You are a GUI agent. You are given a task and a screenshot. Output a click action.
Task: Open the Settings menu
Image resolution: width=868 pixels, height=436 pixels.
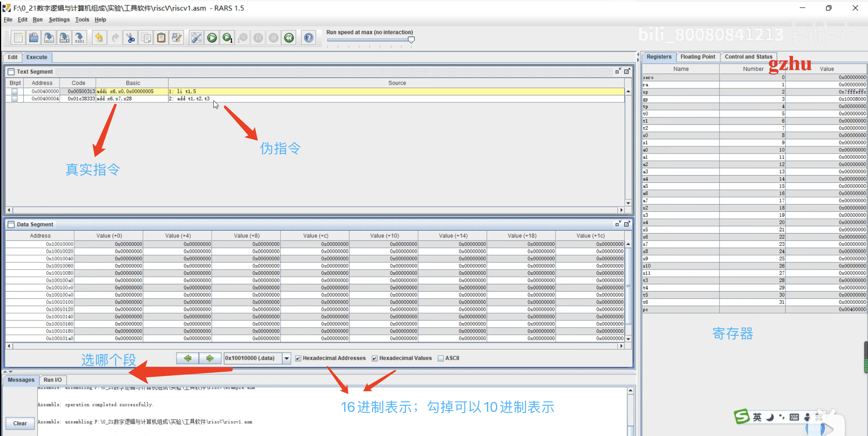(x=59, y=20)
